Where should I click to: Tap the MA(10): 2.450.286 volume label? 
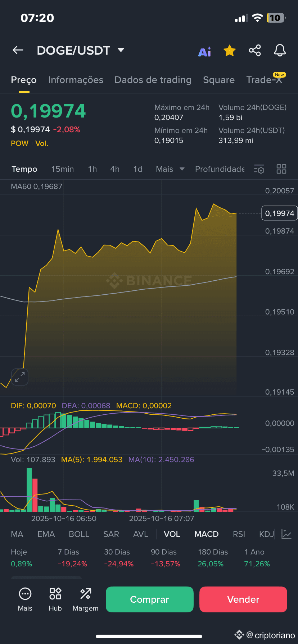[161, 460]
